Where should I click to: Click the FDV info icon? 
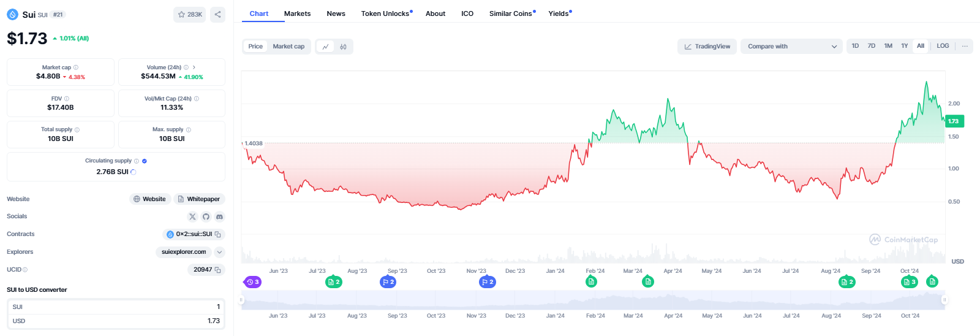[x=67, y=99]
